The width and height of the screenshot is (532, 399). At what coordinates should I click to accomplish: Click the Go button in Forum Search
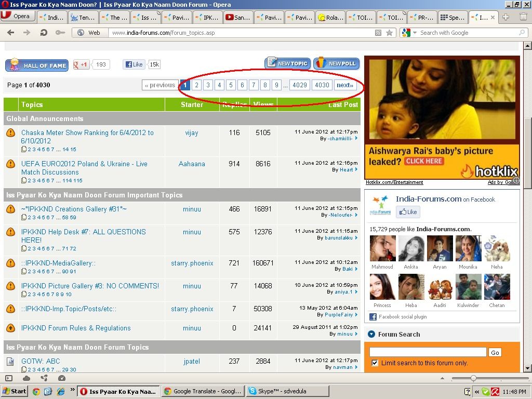495,353
